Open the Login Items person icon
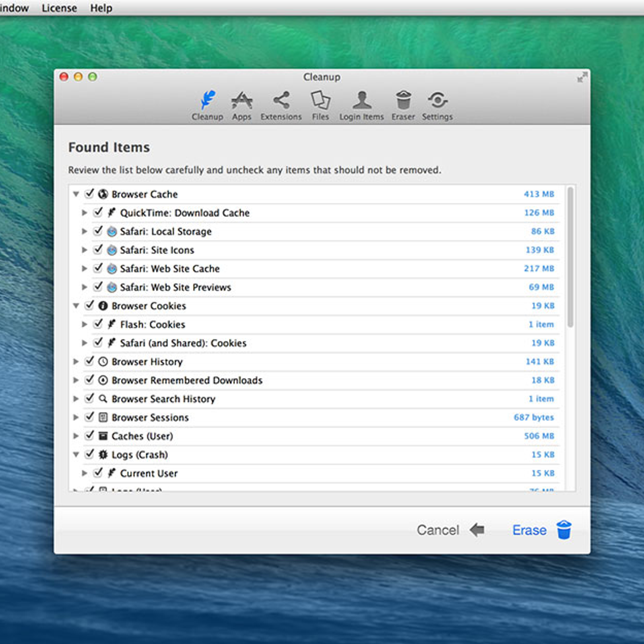The image size is (644, 644). pyautogui.click(x=361, y=100)
